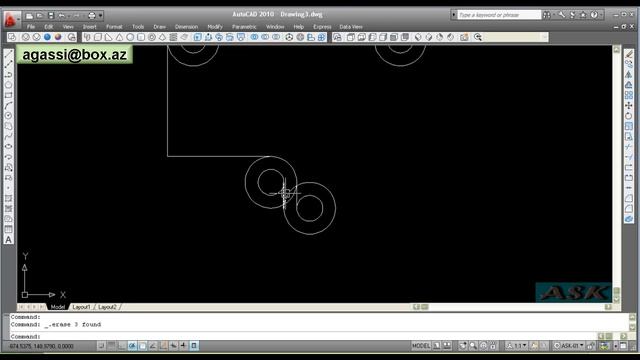Toggle Ortho mode
The height and width of the screenshot is (360, 640).
coord(122,346)
